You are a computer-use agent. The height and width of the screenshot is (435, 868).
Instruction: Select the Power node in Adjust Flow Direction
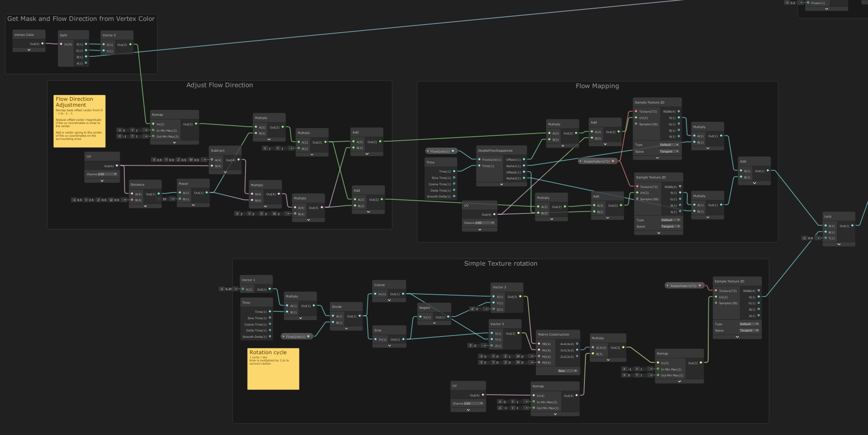click(x=193, y=183)
